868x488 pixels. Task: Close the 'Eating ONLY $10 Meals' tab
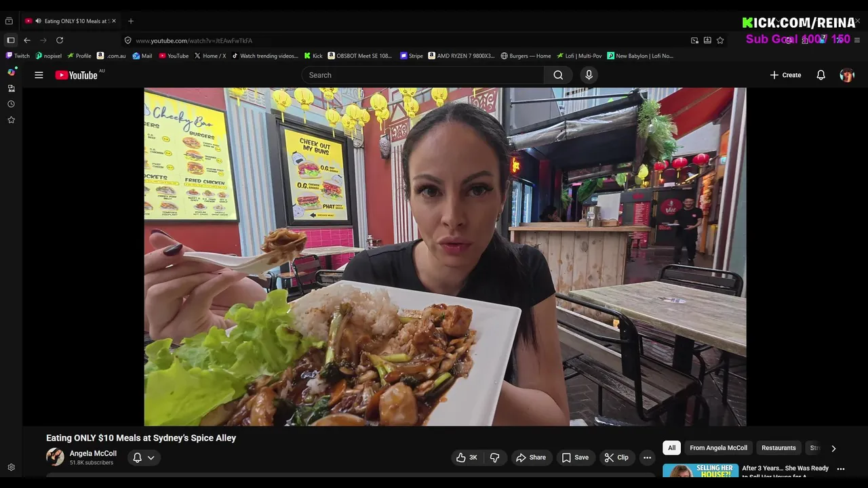point(113,21)
